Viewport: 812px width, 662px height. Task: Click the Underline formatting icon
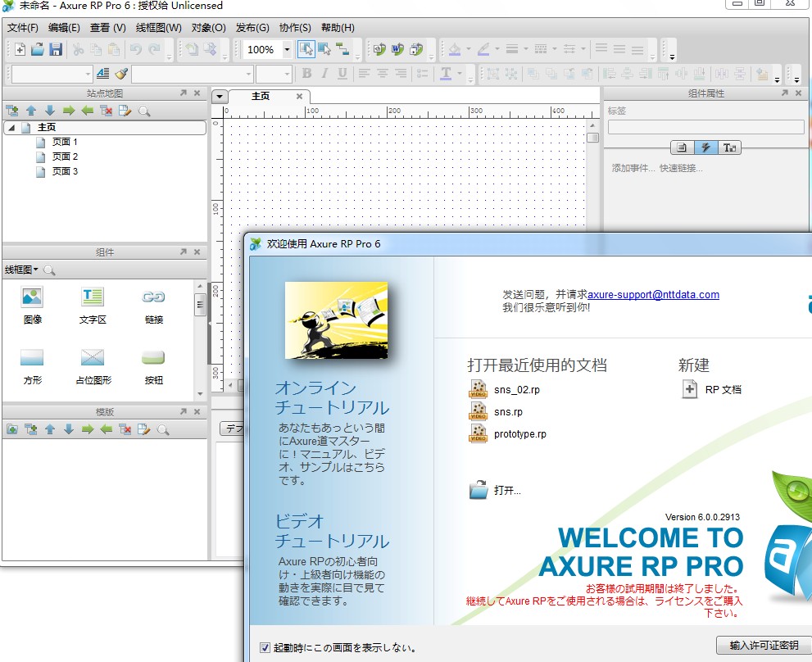342,74
